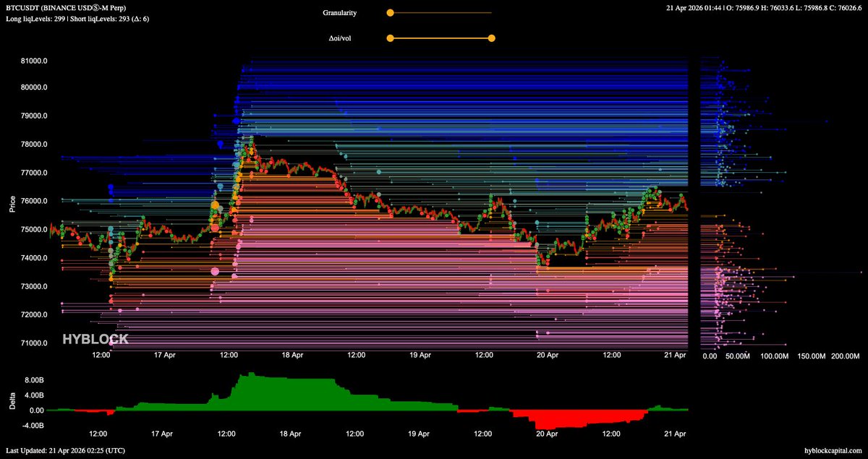Click the 18 Apr label on price chart axis
The width and height of the screenshot is (868, 459).
tap(292, 355)
